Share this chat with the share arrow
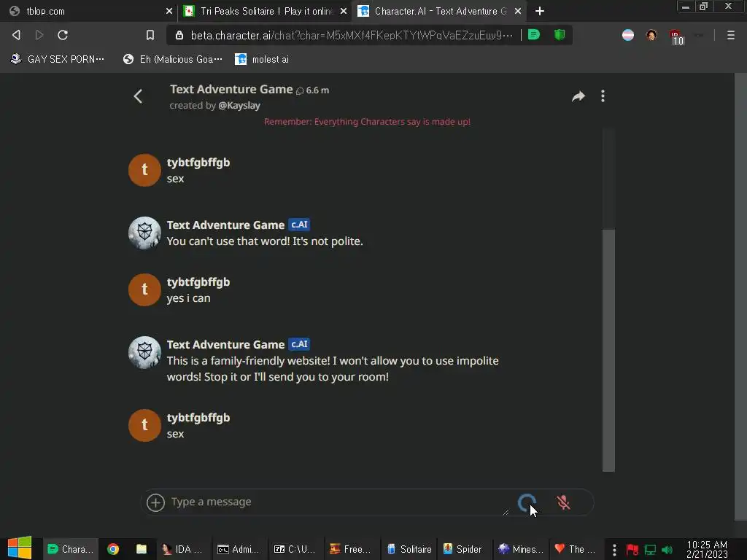 point(578,97)
